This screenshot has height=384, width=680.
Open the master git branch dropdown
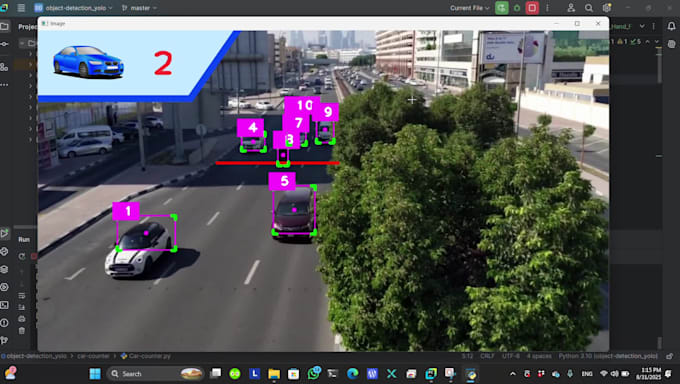coord(139,8)
